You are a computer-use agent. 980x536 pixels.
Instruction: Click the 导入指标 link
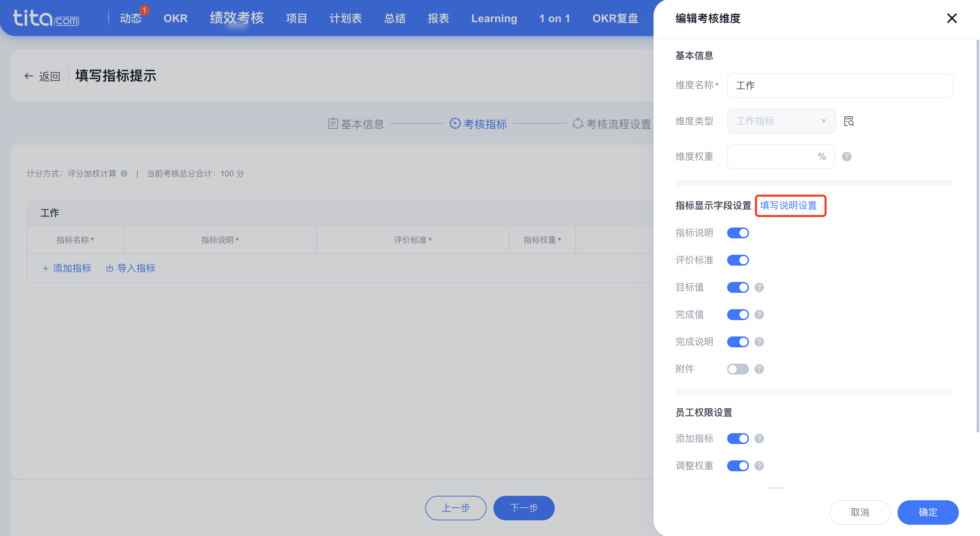tap(136, 268)
